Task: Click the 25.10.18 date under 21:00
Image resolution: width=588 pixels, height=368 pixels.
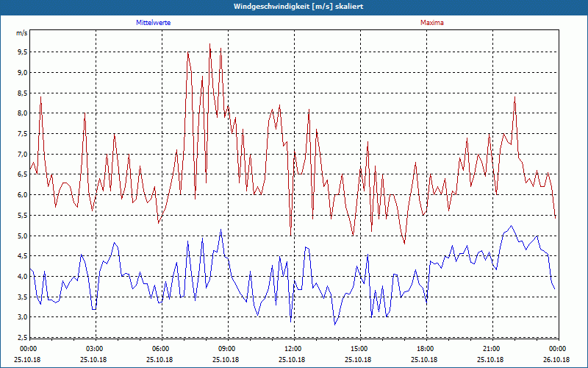Action: point(490,359)
